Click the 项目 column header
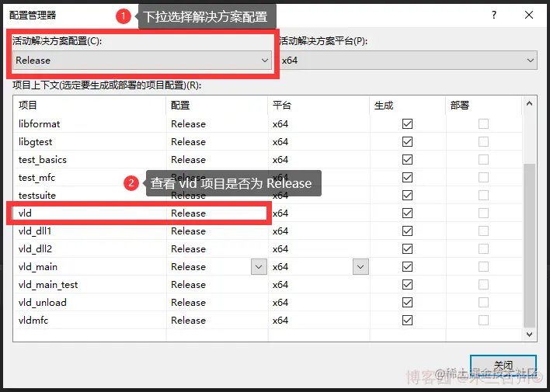The image size is (550, 392). click(x=90, y=106)
